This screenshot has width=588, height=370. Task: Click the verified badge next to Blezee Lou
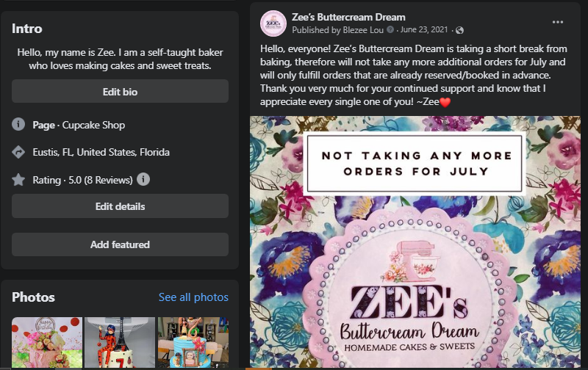(390, 30)
